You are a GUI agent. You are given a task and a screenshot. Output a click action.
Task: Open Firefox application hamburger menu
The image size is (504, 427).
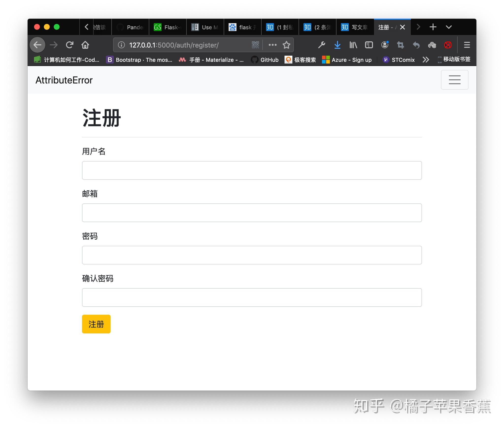point(467,45)
